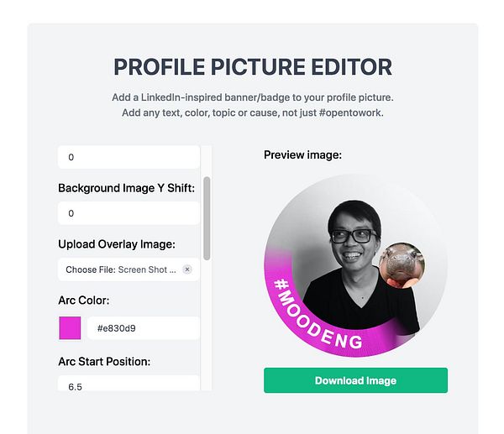
Task: Click the settings panel scrollbar thumb
Action: pos(207,218)
